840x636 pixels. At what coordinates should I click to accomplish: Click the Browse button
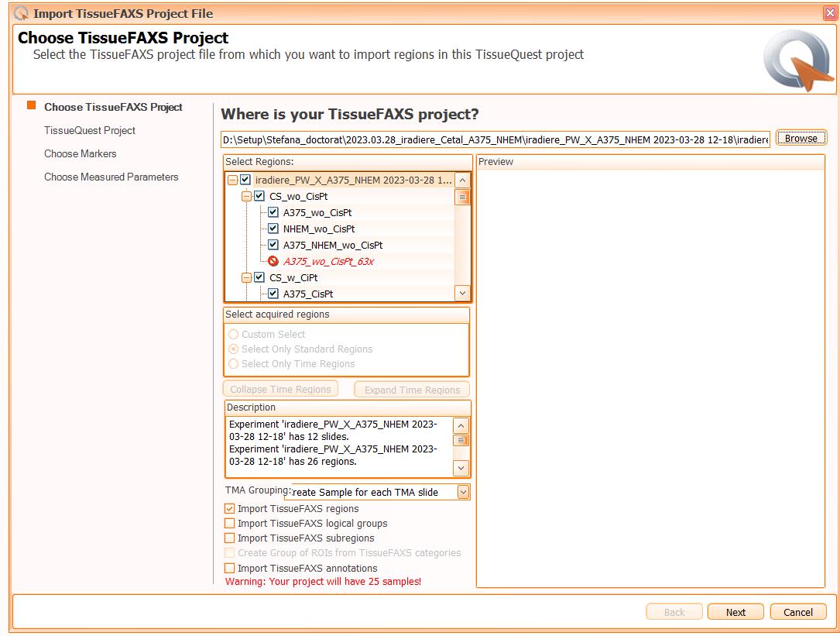(801, 139)
